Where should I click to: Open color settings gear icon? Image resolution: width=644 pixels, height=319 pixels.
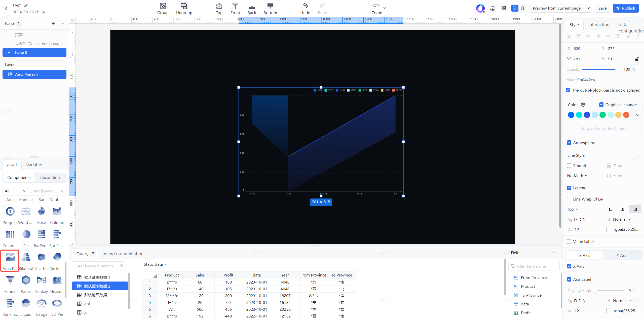pyautogui.click(x=583, y=105)
